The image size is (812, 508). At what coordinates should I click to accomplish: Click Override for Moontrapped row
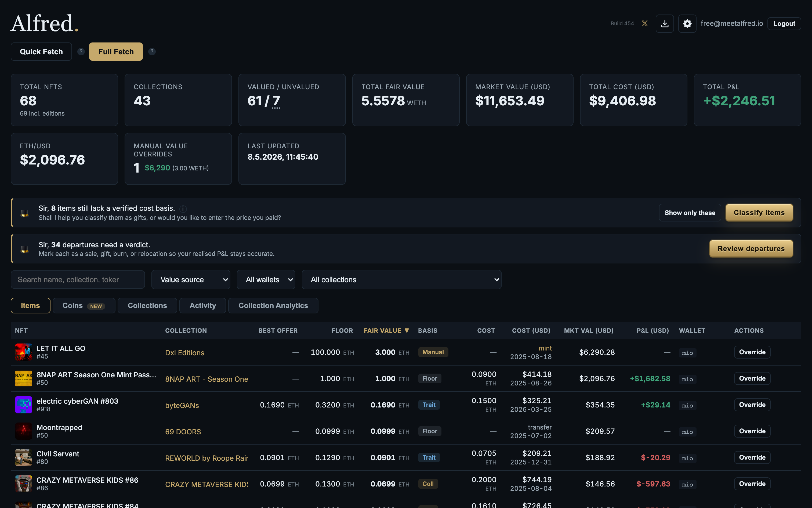752,431
